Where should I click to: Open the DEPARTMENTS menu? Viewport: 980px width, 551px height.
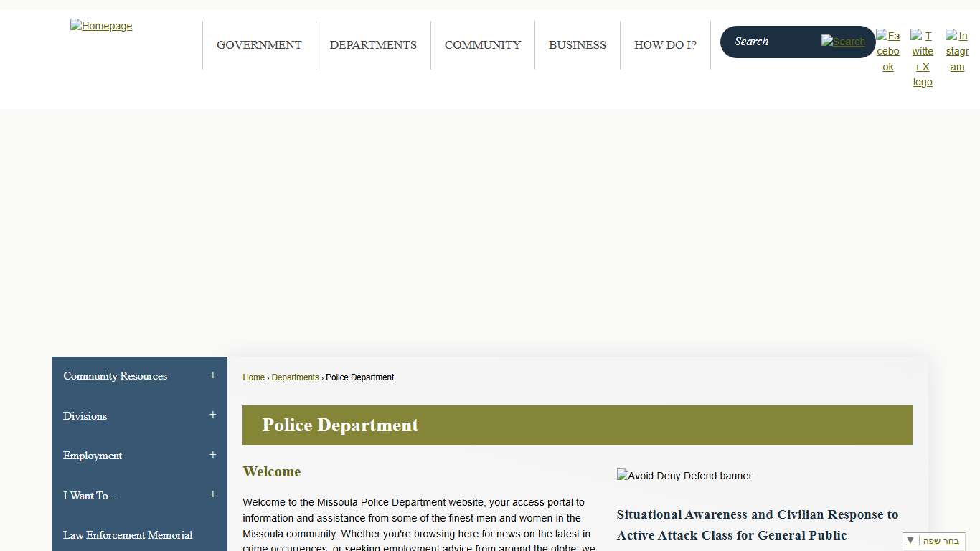point(373,44)
